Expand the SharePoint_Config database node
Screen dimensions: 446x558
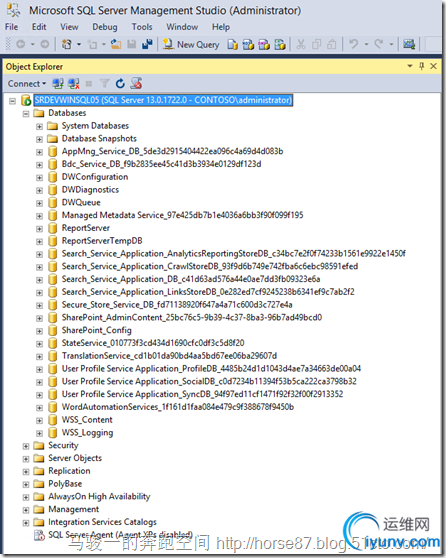point(39,331)
